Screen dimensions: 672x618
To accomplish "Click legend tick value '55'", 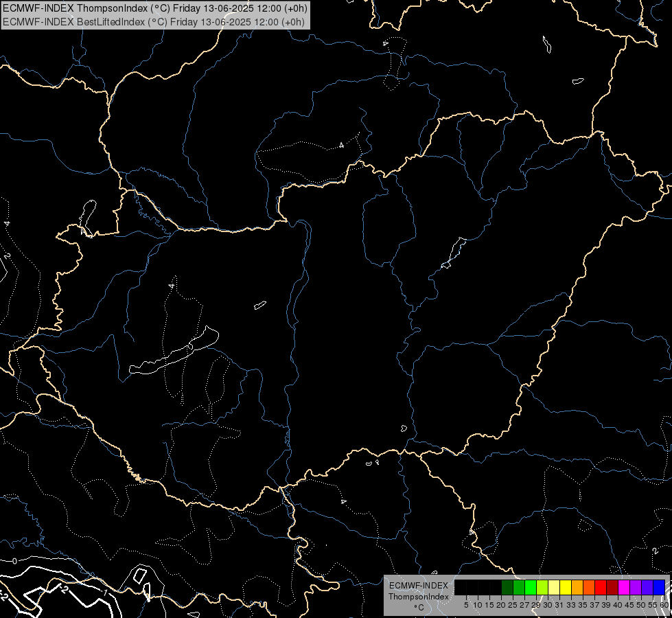I will click(652, 605).
